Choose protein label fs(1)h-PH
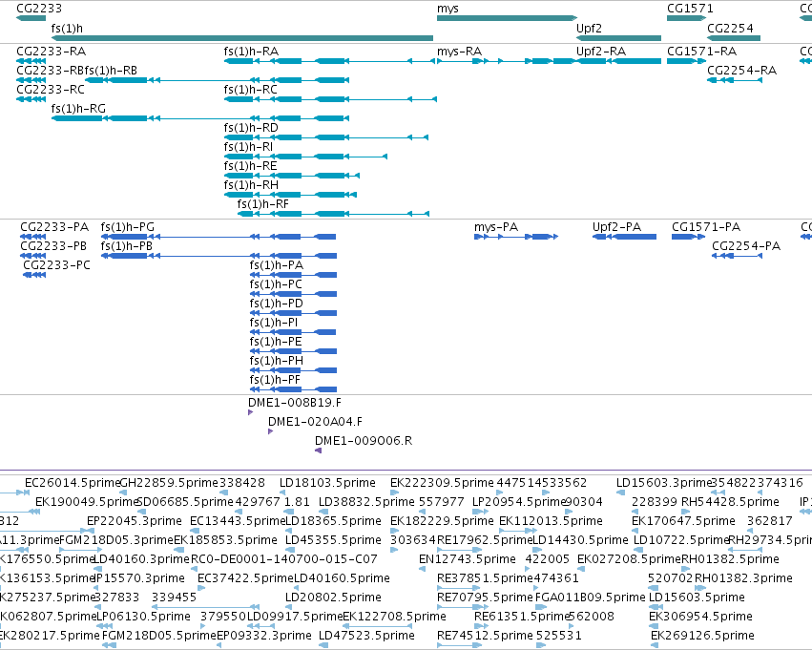Image resolution: width=812 pixels, height=650 pixels. [x=277, y=361]
